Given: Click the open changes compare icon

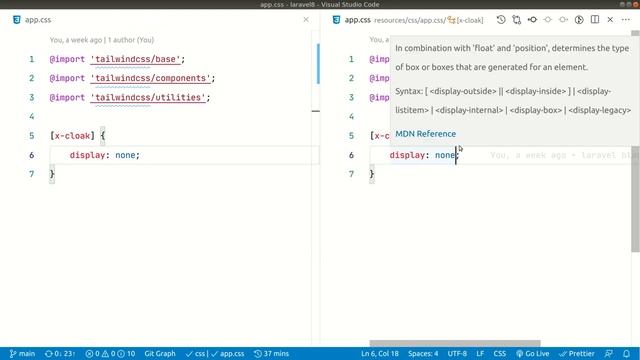Looking at the screenshot, I should 517,20.
